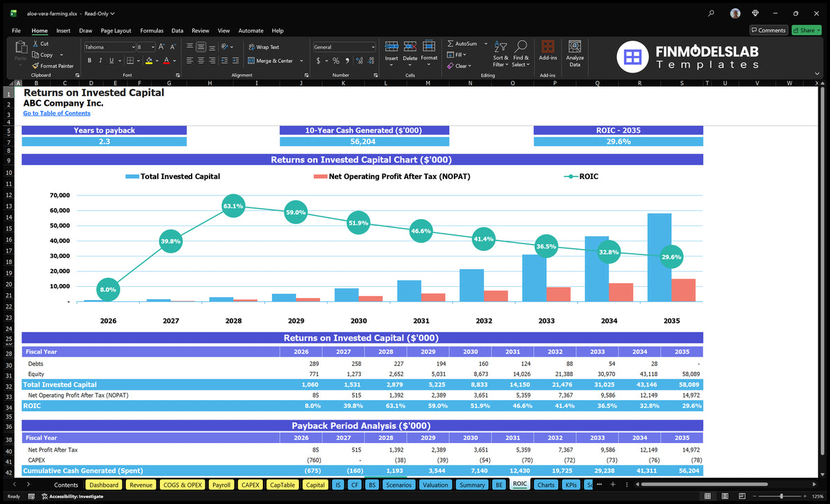The width and height of the screenshot is (830, 504).
Task: Follow the Go to Table of Contents link
Action: click(x=57, y=113)
